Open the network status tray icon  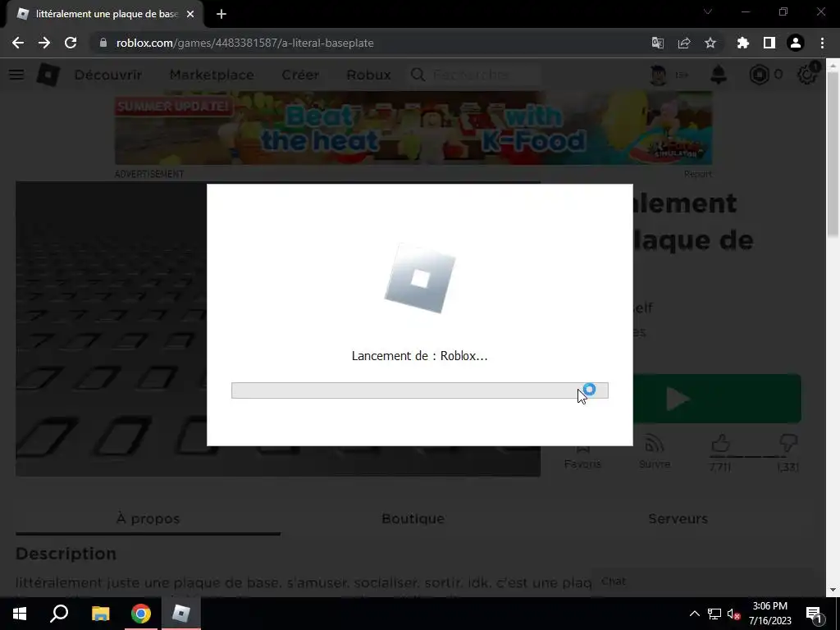click(x=714, y=614)
